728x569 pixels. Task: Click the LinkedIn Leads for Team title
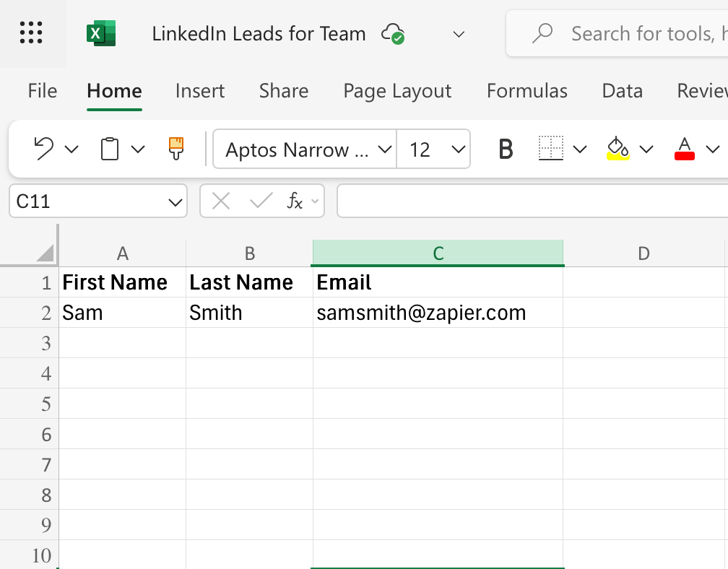pyautogui.click(x=259, y=34)
